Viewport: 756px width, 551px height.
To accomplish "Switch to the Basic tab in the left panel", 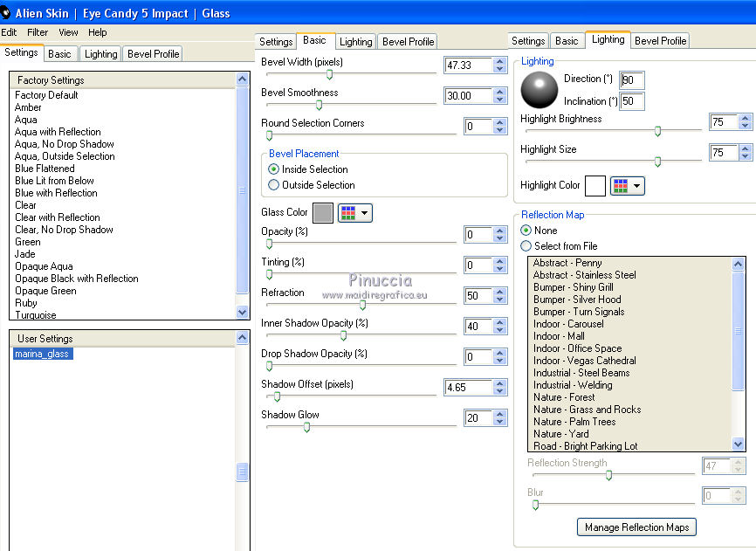I will (59, 54).
